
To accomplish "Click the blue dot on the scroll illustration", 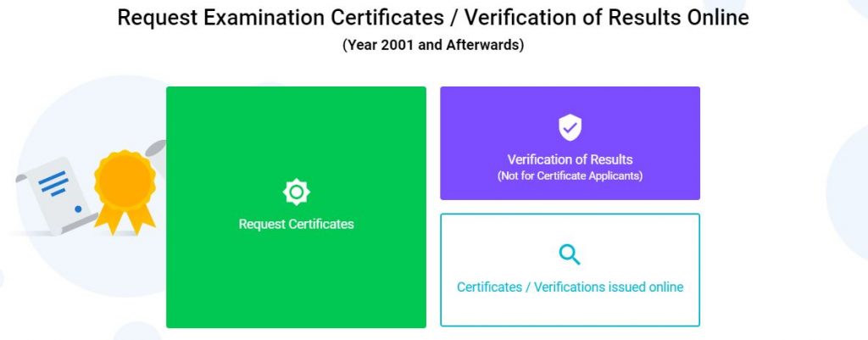I will 78,209.
